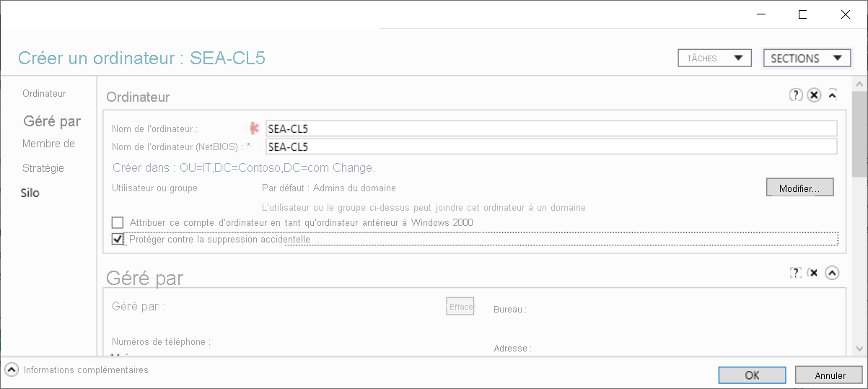Click the text 'Par défaut : Admins du domaine'
Screen dimensions: 868x389
click(x=329, y=188)
